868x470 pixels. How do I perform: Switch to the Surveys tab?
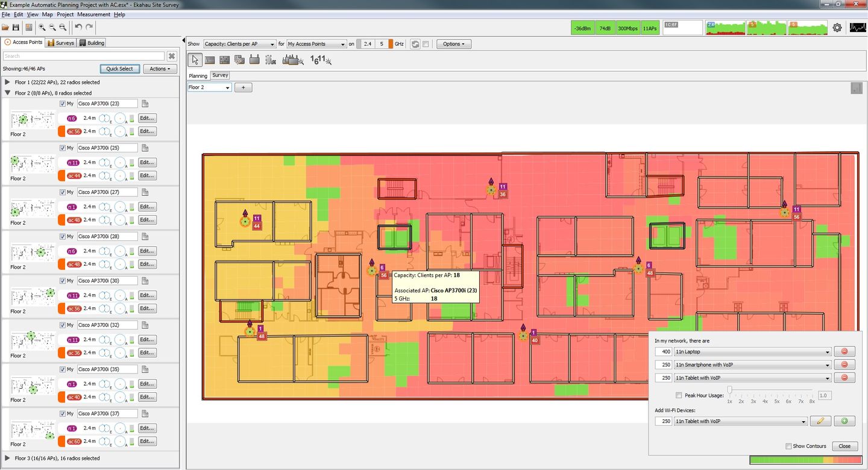point(61,43)
